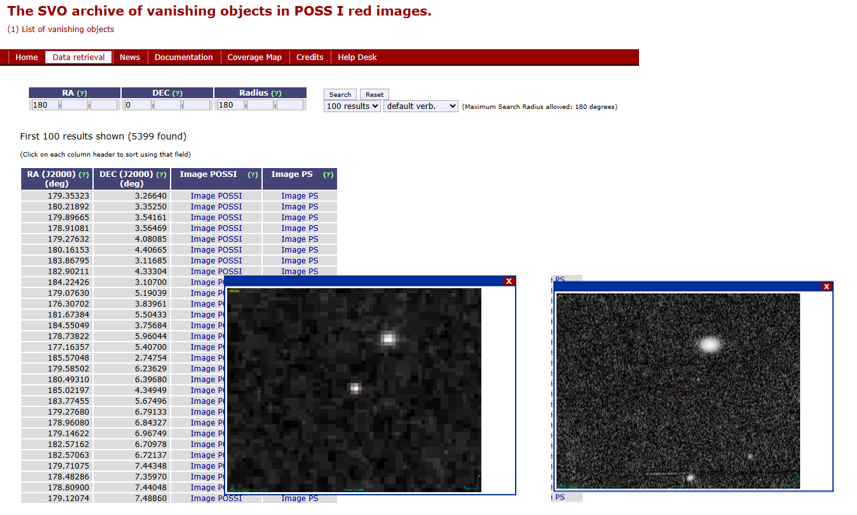Viewport: 857px width, 515px height.
Task: Click the help (?) icon next to DEC search field
Action: pyautogui.click(x=177, y=93)
